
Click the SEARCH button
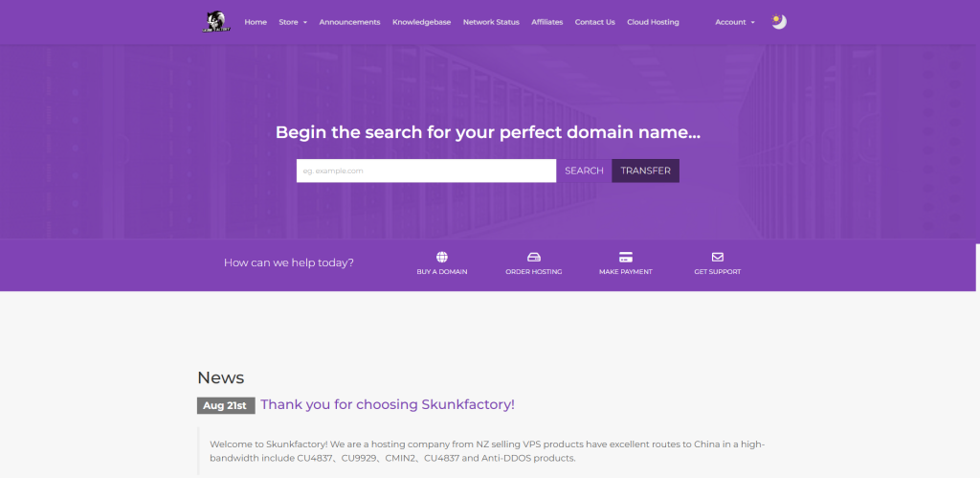pyautogui.click(x=585, y=171)
